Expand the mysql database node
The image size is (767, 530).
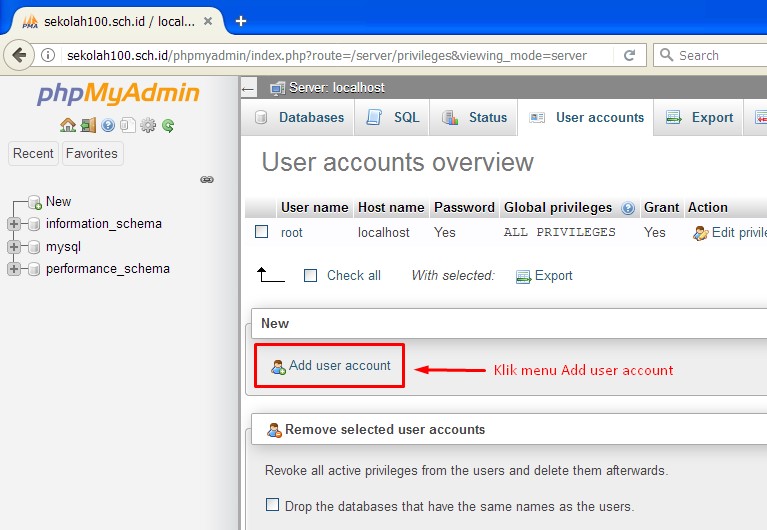point(14,246)
